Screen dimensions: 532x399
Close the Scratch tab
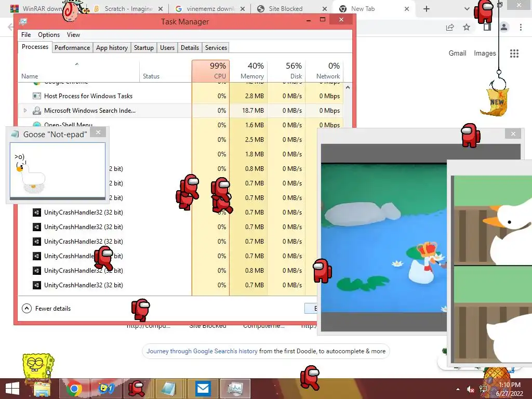tap(161, 9)
